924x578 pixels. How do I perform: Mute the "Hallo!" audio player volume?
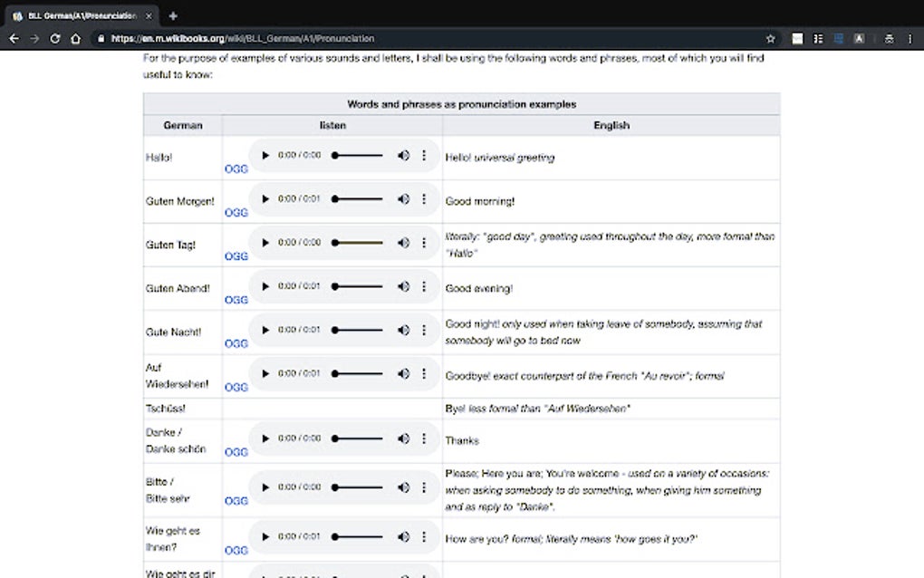[404, 155]
